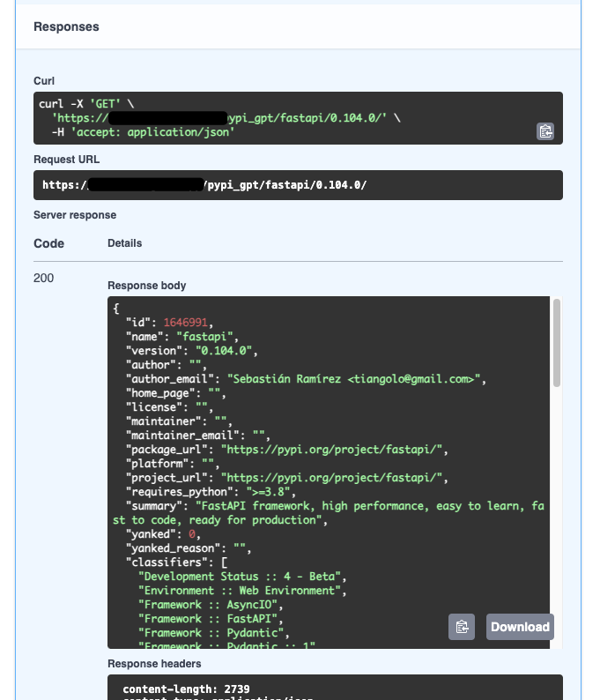Copy the curl command to clipboard
This screenshot has height=700, width=600.
[544, 131]
